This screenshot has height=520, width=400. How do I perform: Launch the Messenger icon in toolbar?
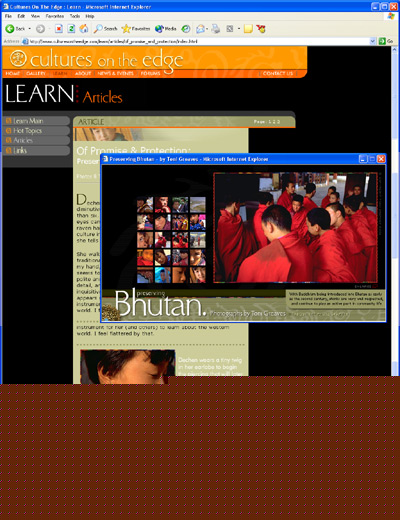[261, 29]
